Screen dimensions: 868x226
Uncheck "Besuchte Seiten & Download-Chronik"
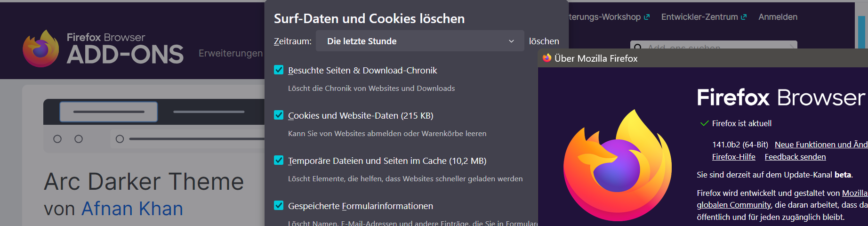coord(279,70)
